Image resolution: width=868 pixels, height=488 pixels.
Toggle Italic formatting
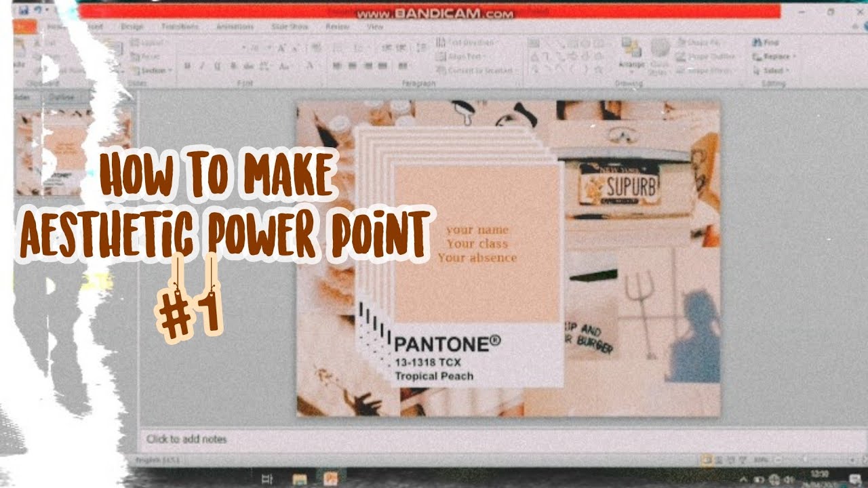(x=202, y=66)
